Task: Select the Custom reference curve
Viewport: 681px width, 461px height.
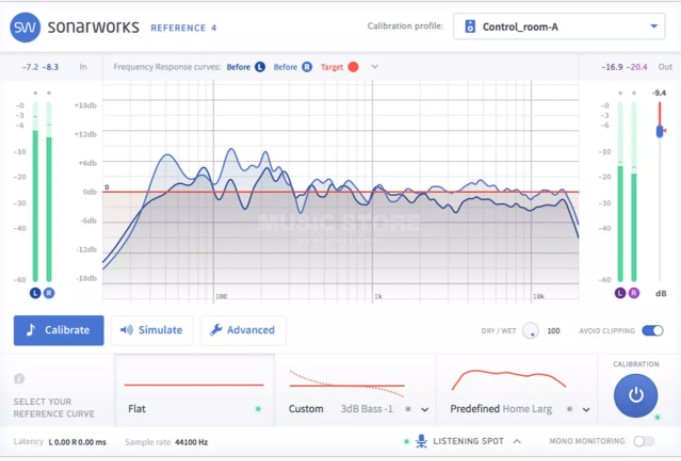Action: [x=356, y=390]
